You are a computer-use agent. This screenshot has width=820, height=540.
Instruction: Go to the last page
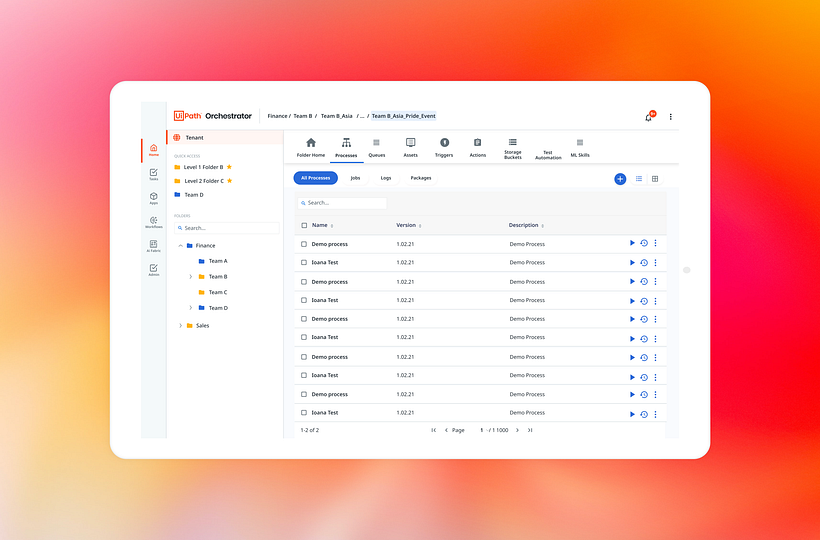coord(530,430)
